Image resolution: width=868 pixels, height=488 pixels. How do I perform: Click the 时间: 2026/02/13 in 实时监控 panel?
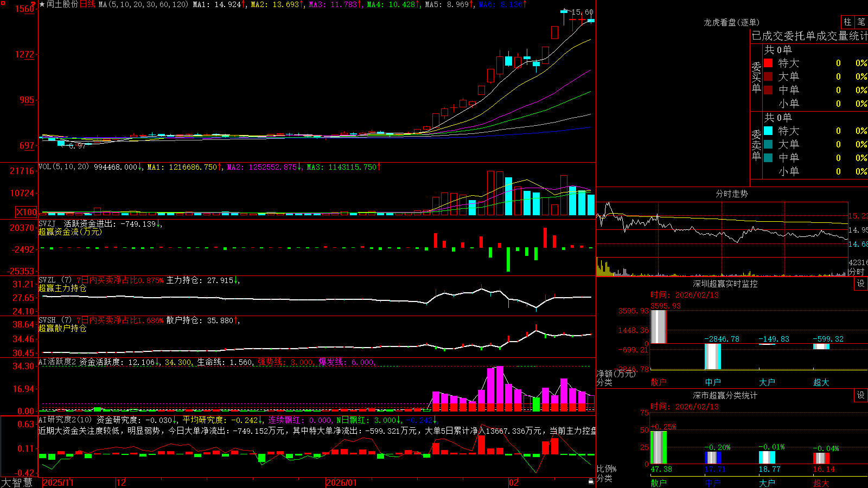click(x=685, y=295)
